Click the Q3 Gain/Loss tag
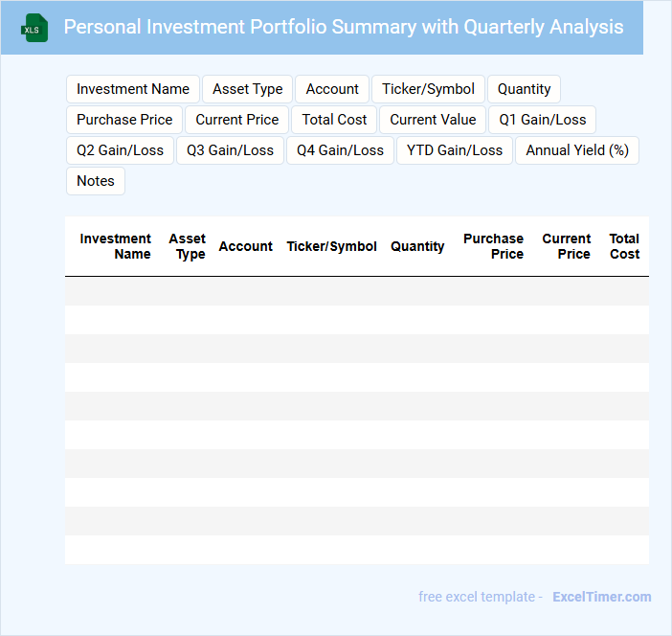 pos(230,150)
